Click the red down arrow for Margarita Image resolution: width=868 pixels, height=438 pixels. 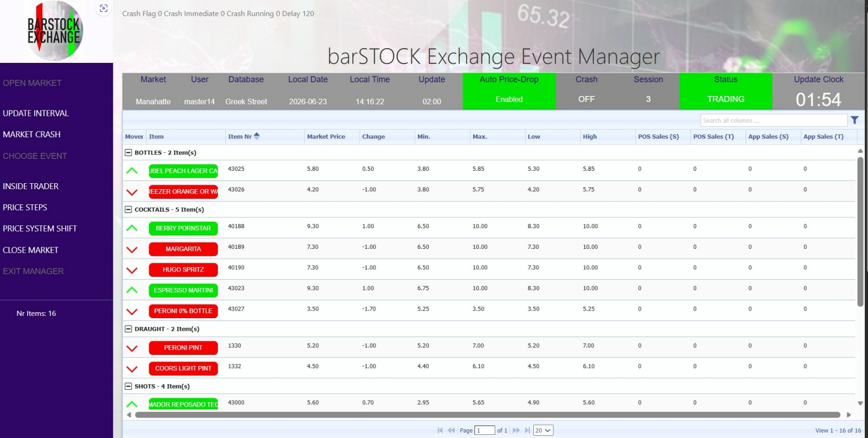click(132, 249)
